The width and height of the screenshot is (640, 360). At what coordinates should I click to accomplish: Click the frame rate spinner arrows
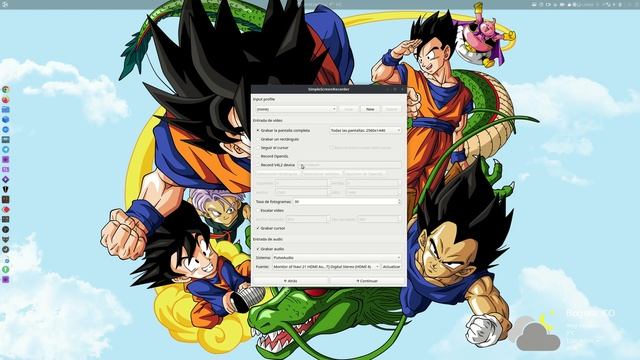click(399, 202)
